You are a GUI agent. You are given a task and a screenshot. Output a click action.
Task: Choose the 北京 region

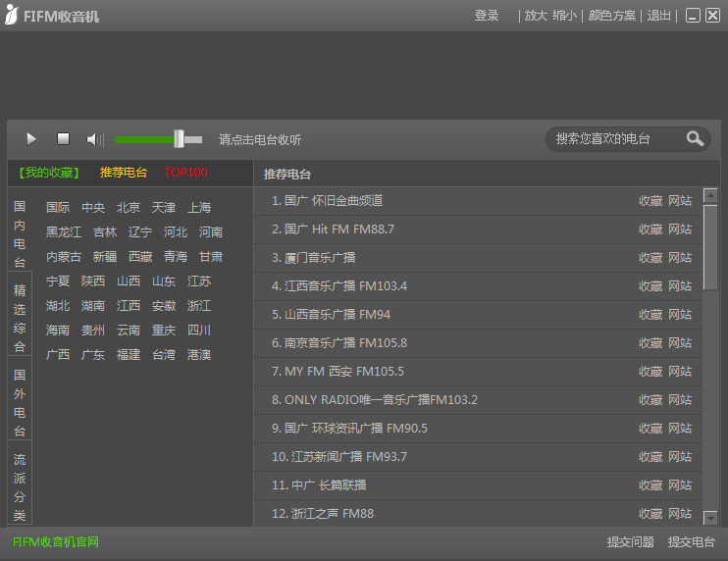pyautogui.click(x=129, y=207)
